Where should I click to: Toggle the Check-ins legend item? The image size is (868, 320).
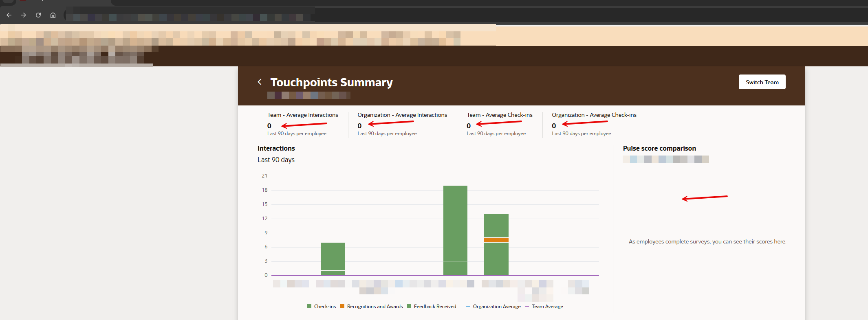click(322, 307)
